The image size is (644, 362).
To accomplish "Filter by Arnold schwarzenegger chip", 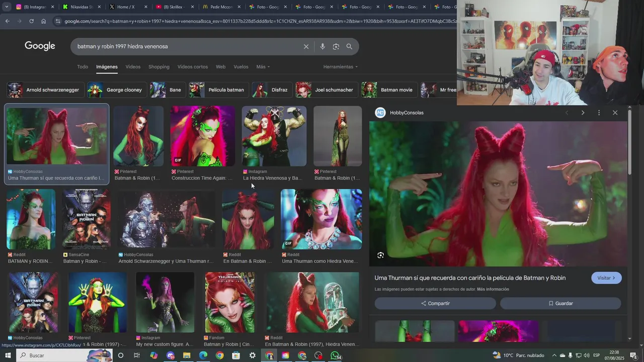I will (x=45, y=90).
